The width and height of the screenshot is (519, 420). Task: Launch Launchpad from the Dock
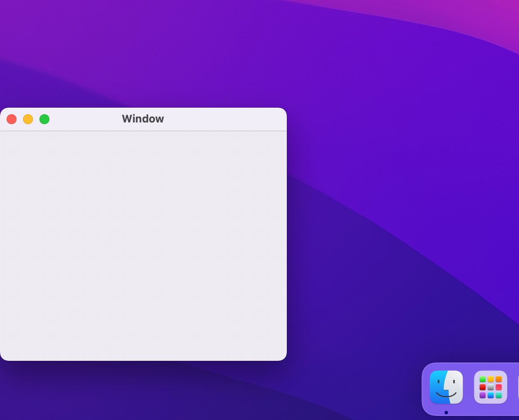(x=490, y=387)
